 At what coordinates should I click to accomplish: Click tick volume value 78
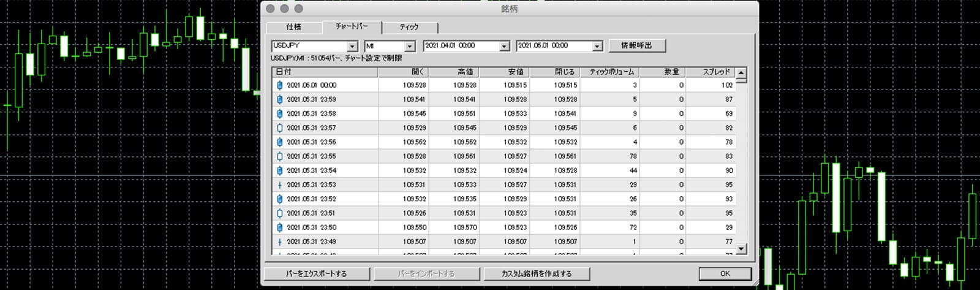point(633,156)
